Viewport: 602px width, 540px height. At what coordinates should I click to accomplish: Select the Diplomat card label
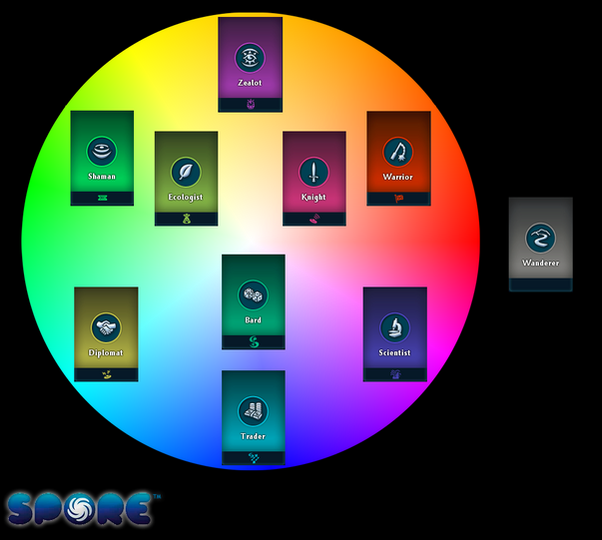[106, 353]
